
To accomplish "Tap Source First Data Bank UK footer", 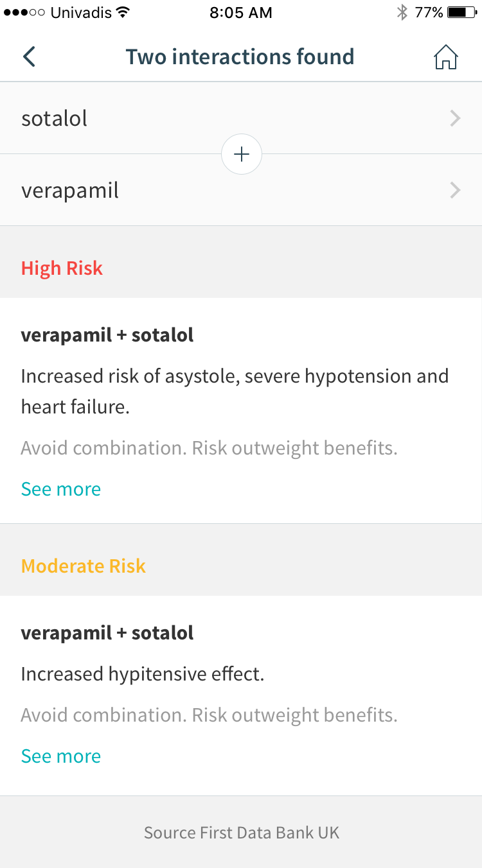I will point(241,833).
